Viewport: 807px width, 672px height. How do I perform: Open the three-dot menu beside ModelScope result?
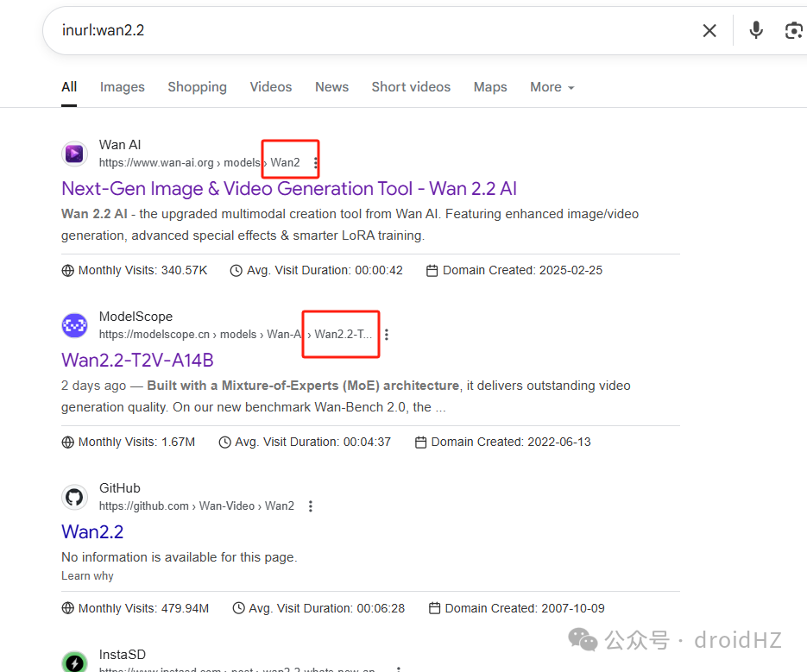[x=387, y=335]
